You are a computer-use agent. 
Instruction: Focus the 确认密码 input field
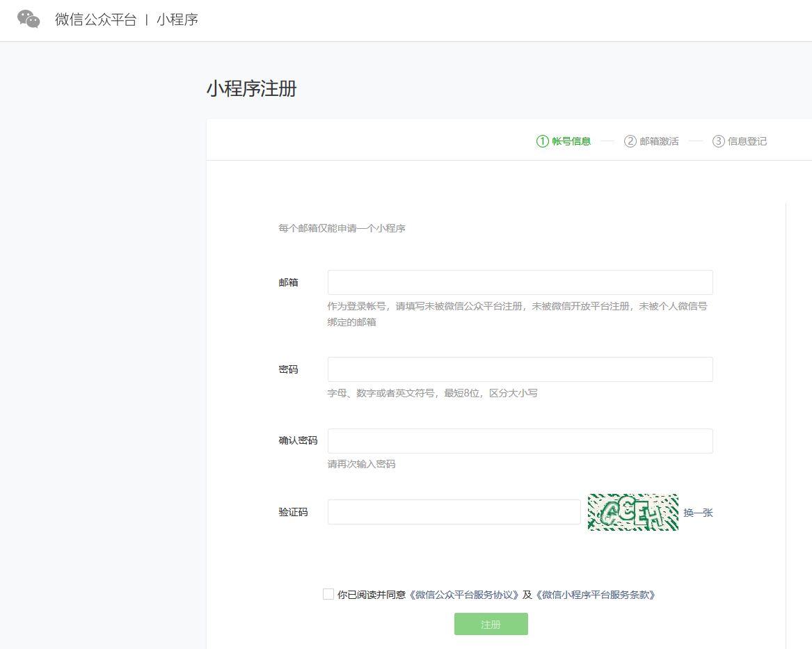(x=520, y=441)
